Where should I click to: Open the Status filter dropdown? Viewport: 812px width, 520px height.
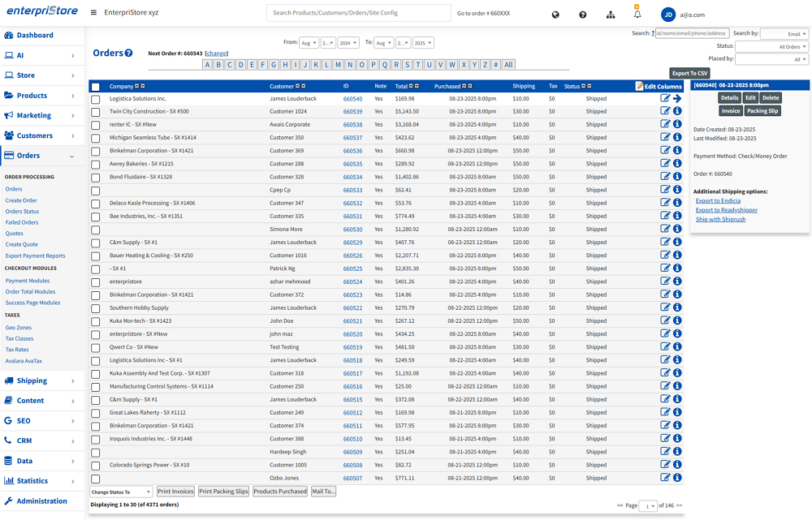point(771,47)
